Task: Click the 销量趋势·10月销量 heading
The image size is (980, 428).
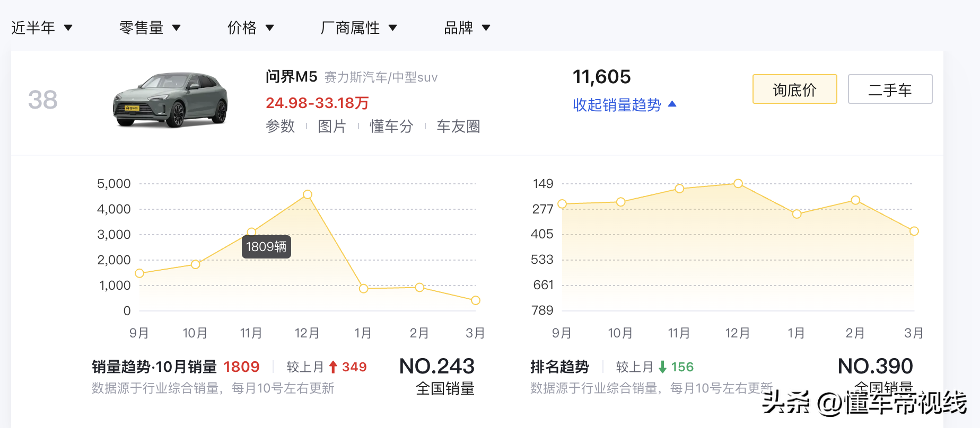Action: pyautogui.click(x=154, y=367)
